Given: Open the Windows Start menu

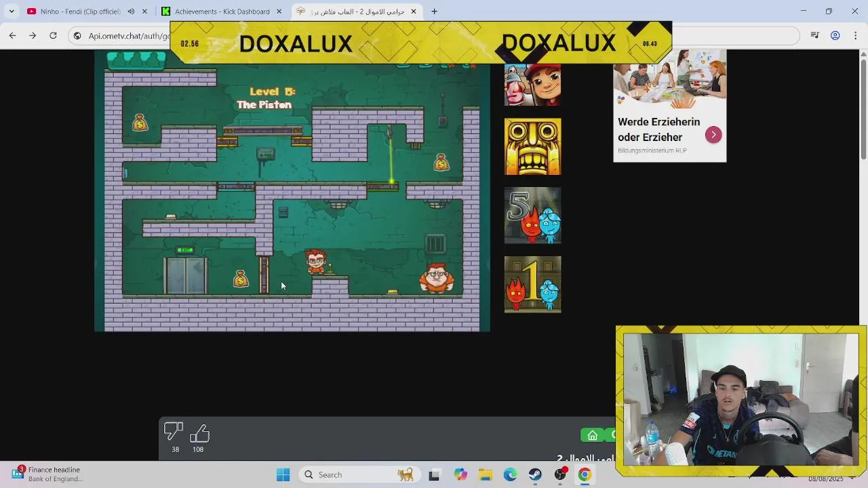Looking at the screenshot, I should (283, 474).
